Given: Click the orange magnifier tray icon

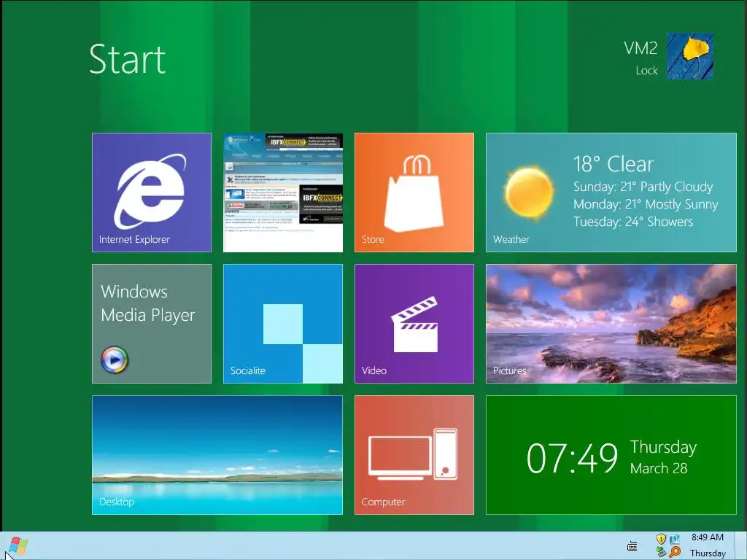Looking at the screenshot, I should click(675, 552).
